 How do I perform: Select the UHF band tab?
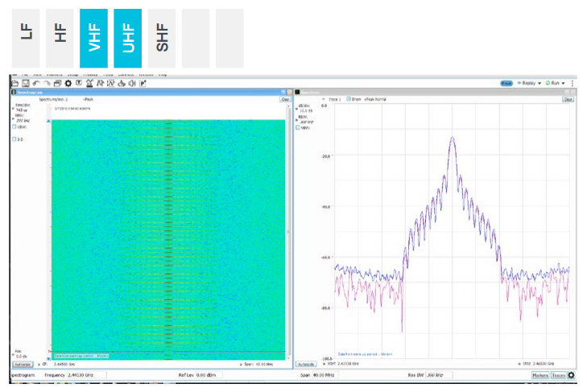(127, 38)
